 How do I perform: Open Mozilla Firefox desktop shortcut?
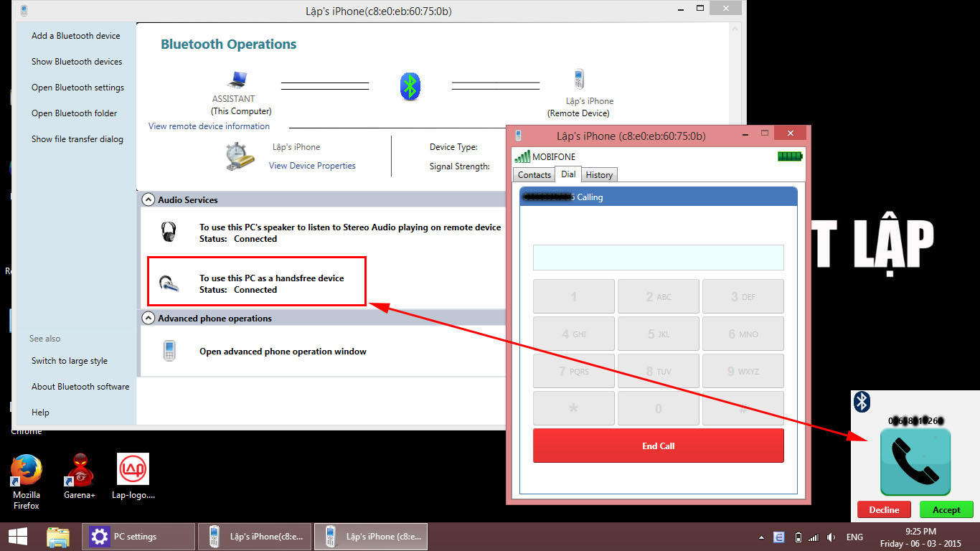pos(27,481)
